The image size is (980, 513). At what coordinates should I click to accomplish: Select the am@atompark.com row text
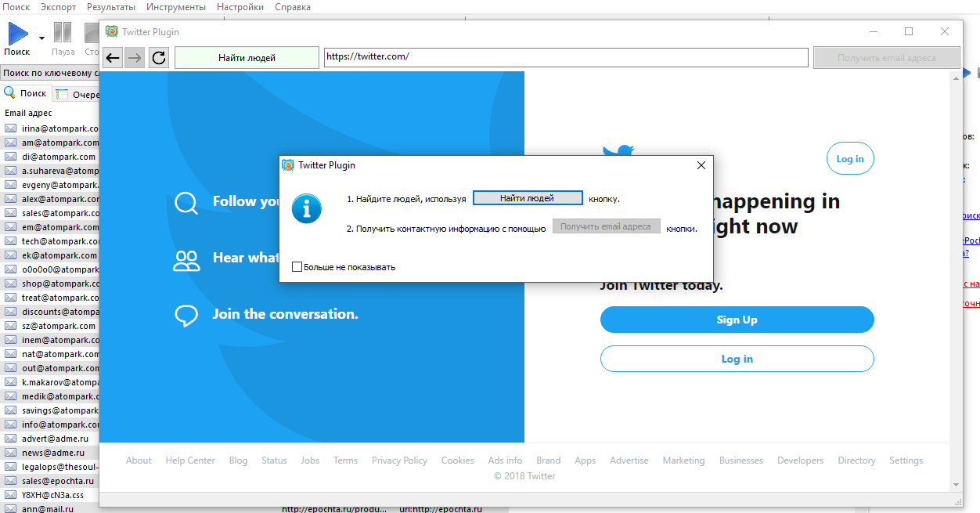(x=60, y=143)
